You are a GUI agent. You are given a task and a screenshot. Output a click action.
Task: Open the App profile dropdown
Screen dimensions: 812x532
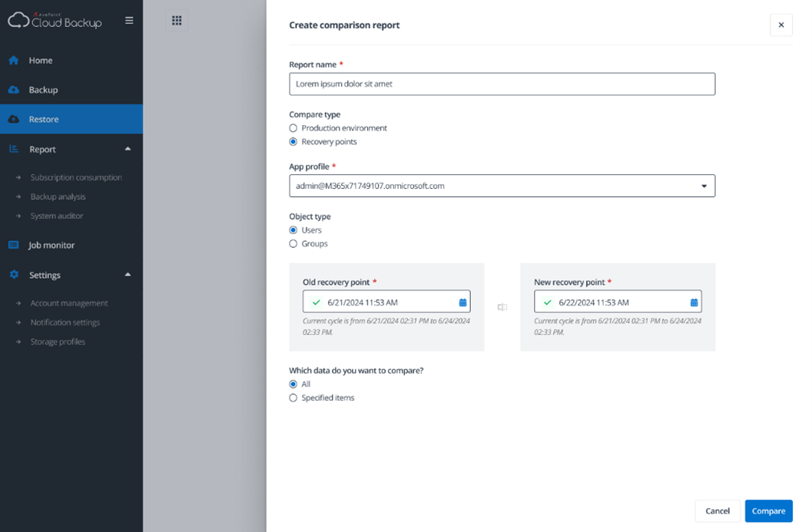coord(502,186)
